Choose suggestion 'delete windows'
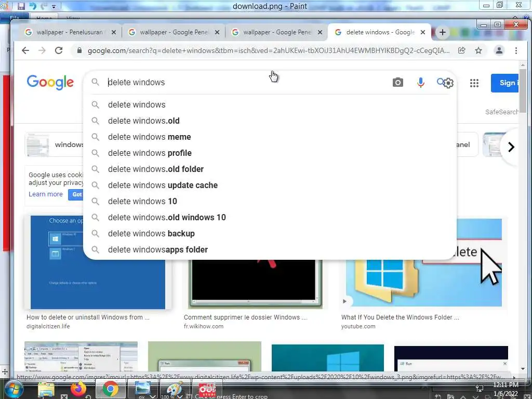Viewport: 532px width, 399px height. click(x=270, y=104)
